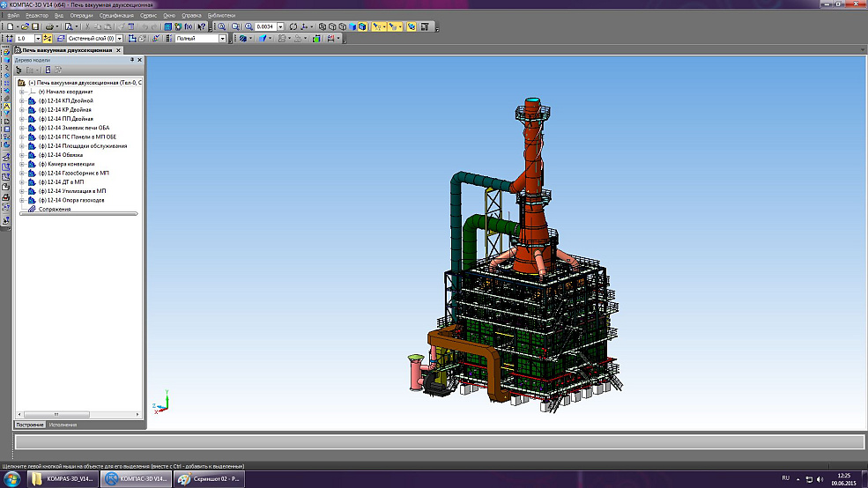Click the Сопряжения mates icon in tree
The image size is (868, 488).
pos(32,210)
